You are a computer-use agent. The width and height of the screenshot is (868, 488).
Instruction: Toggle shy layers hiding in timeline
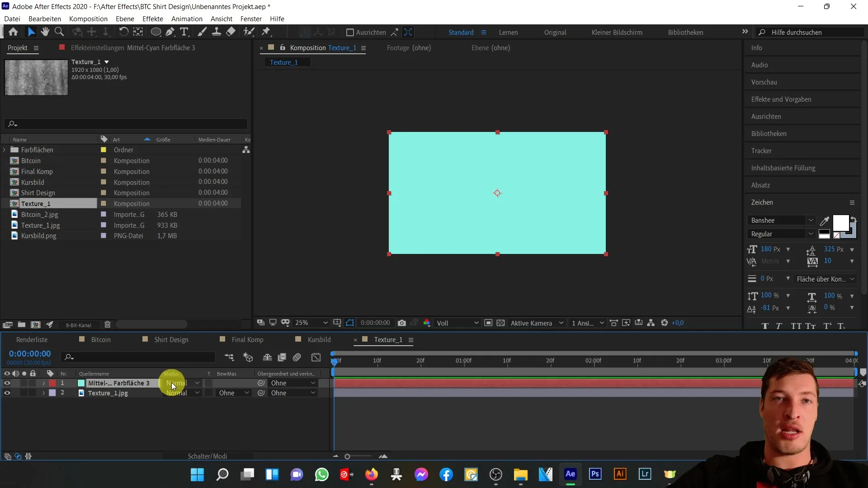pos(267,357)
